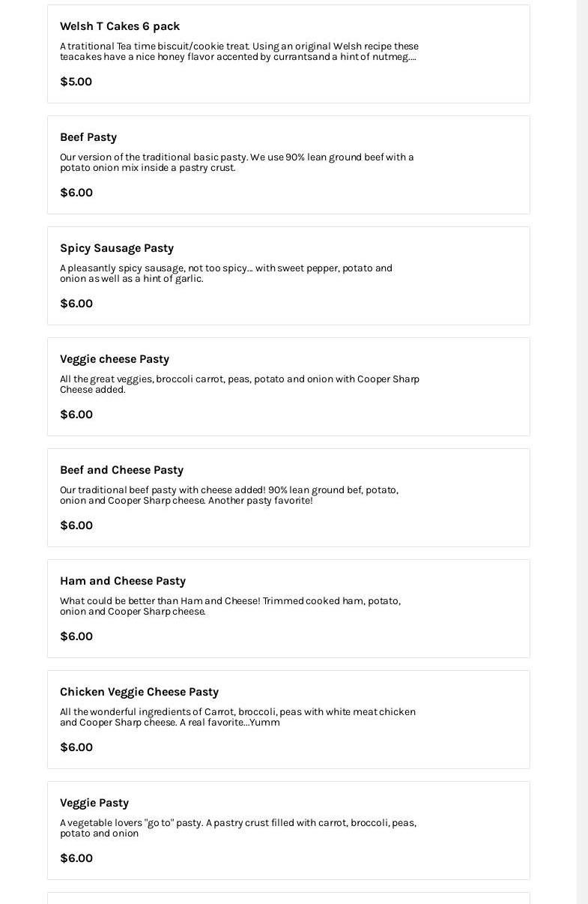Click the $6.00 price under Beef and Cheese Pasty
Image resolution: width=588 pixels, height=904 pixels.
[x=76, y=525]
